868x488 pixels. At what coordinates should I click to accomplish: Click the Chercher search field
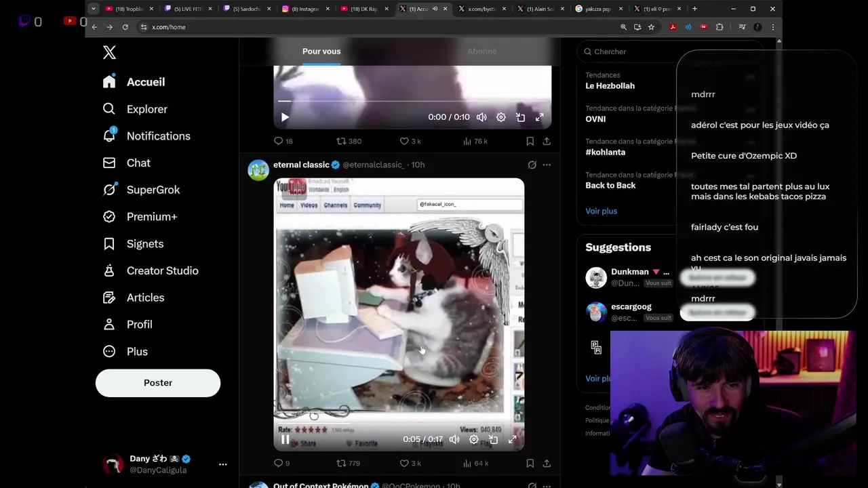pyautogui.click(x=671, y=52)
